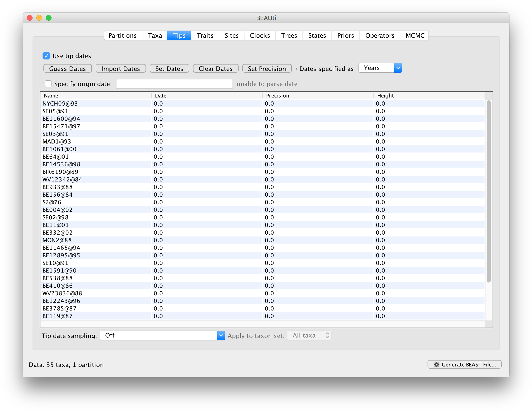The height and width of the screenshot is (412, 532).
Task: Enable the Specify origin date option
Action: coord(48,84)
